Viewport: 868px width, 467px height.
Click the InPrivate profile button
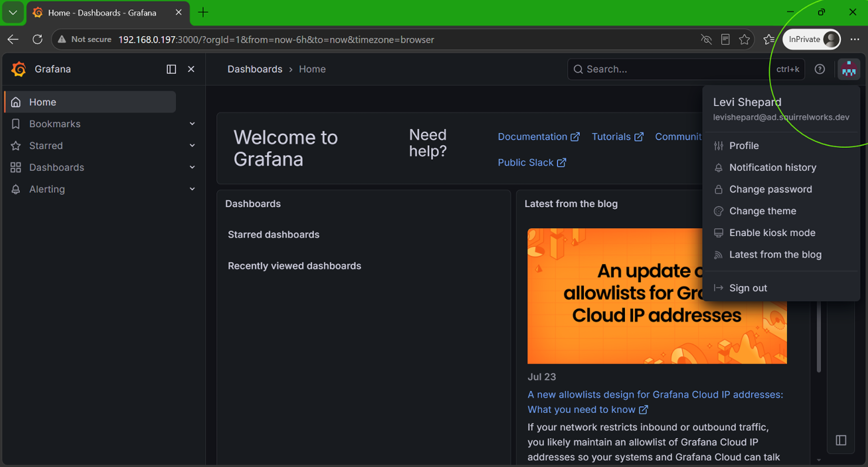coord(812,40)
